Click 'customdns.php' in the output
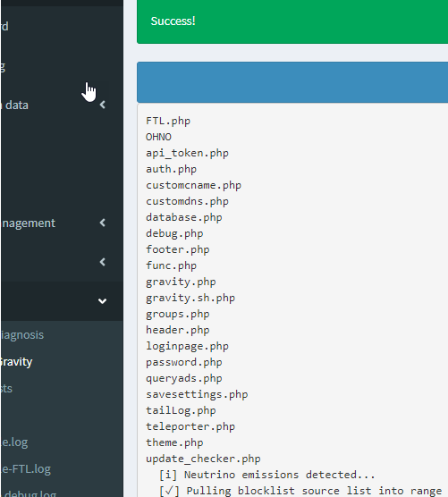 (187, 201)
